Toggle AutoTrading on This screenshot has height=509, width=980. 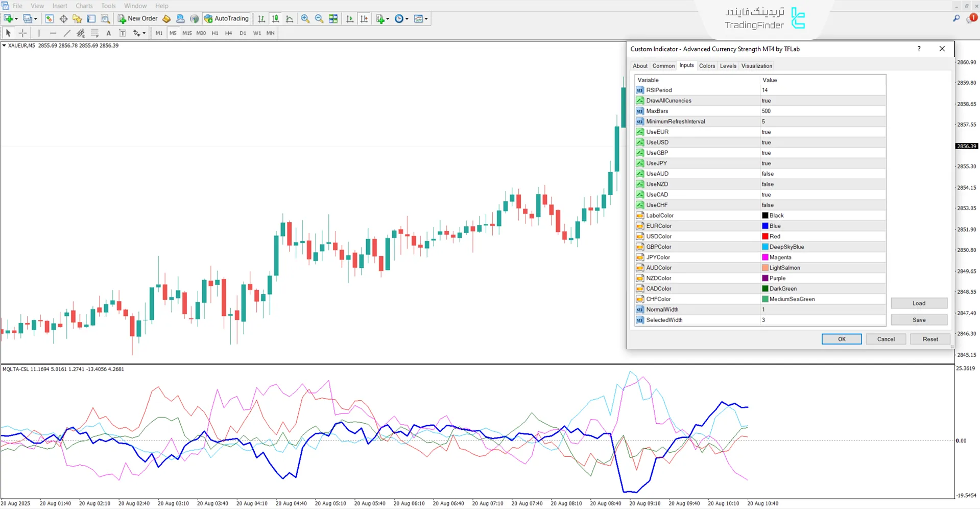[226, 18]
